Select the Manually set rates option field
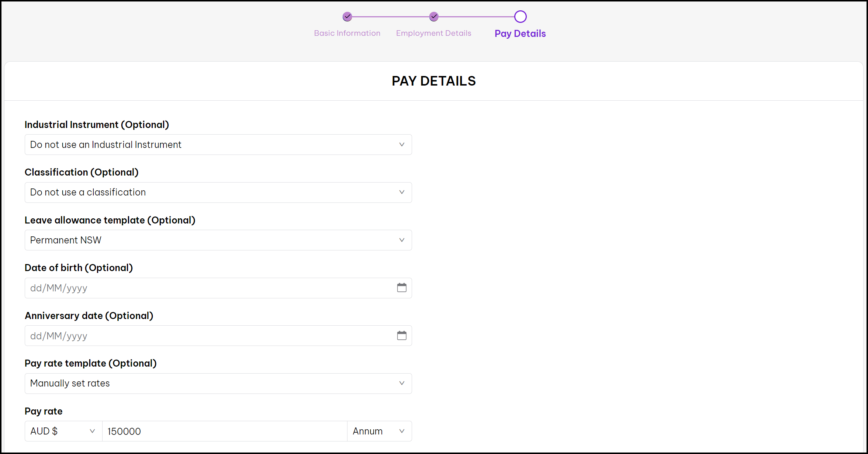 coord(218,383)
